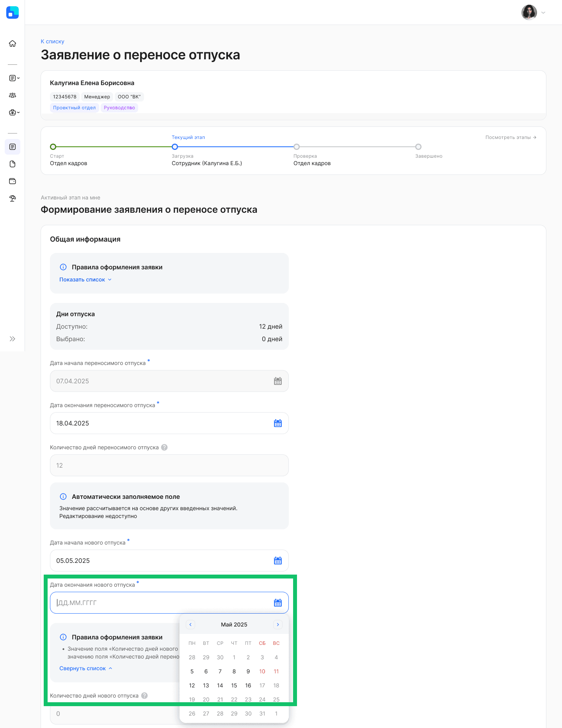
Task: Open the vacation umbrella icon in sidebar
Action: 12,198
